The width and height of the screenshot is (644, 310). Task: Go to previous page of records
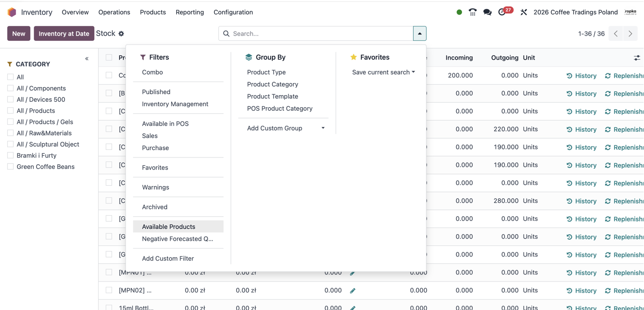point(616,34)
